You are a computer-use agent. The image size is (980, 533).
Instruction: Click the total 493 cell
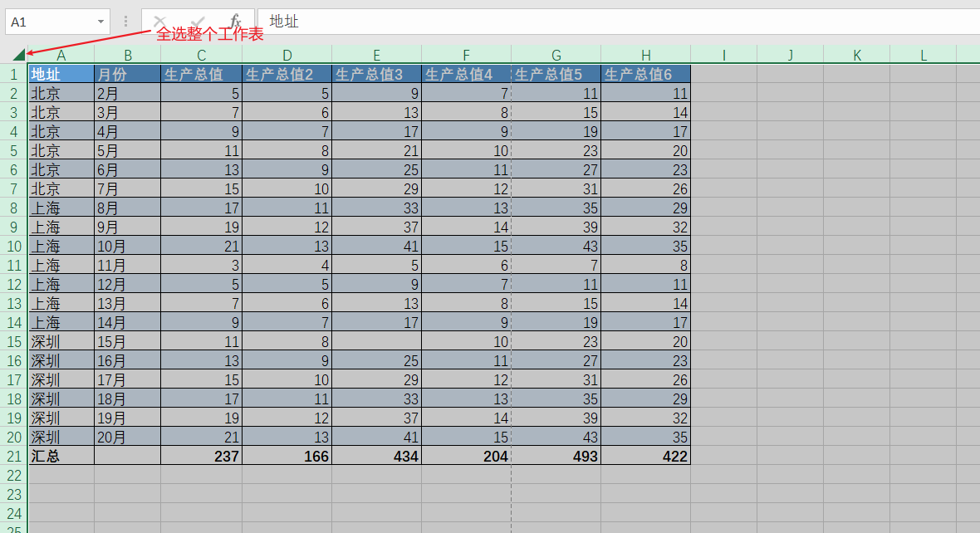tap(556, 456)
